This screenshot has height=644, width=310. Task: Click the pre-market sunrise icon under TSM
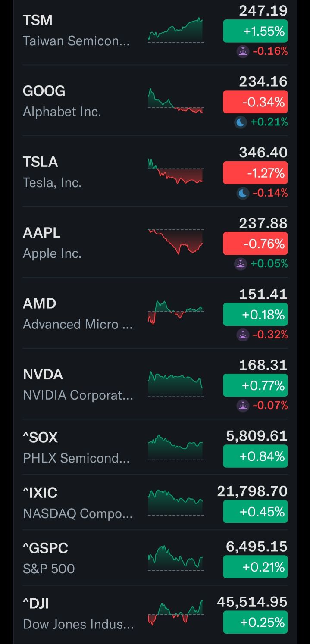click(x=243, y=52)
